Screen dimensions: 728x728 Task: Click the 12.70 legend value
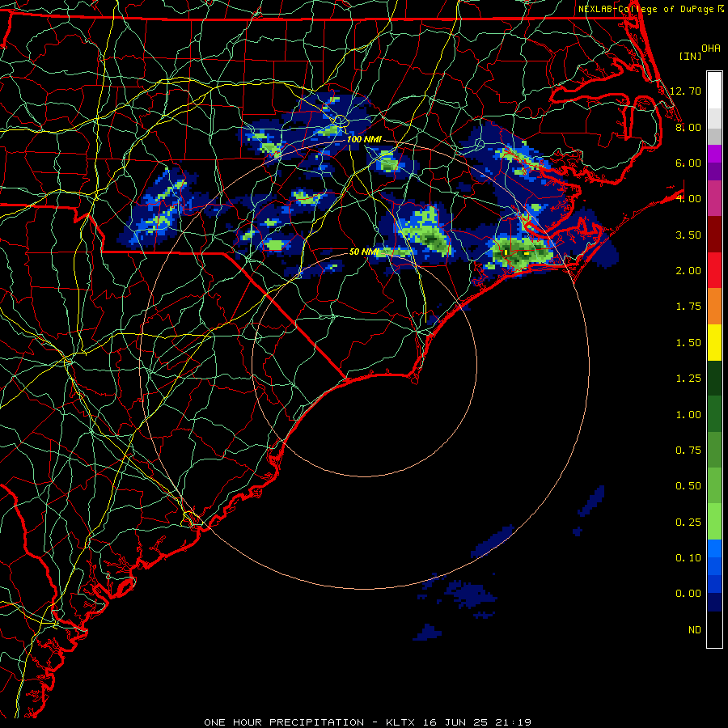tap(685, 91)
